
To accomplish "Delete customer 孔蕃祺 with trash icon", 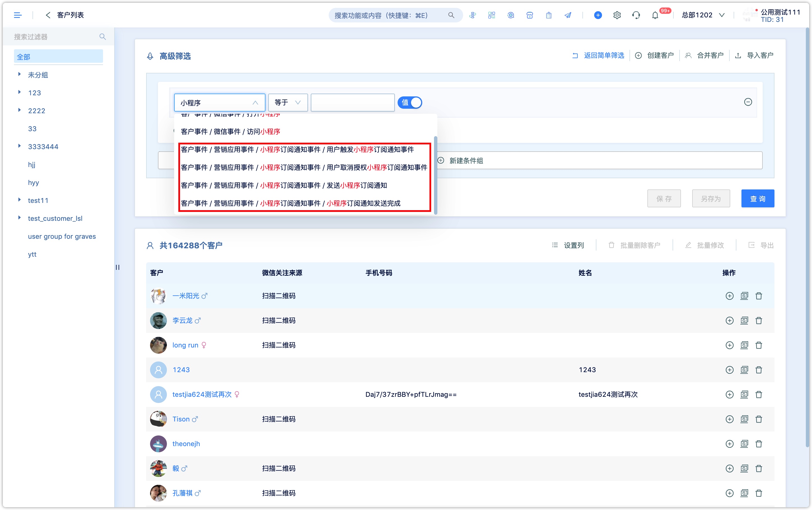I will coord(759,493).
